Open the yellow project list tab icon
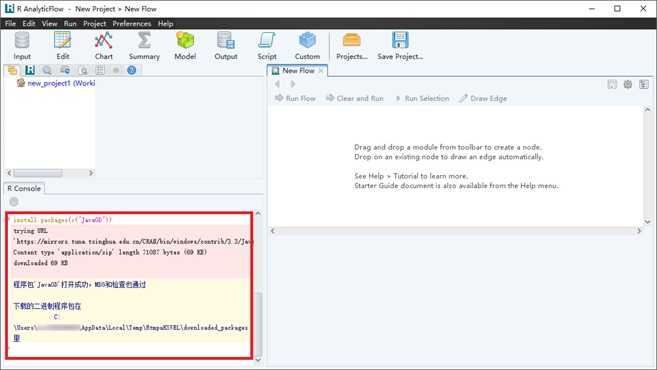The height and width of the screenshot is (370, 657). coord(13,70)
